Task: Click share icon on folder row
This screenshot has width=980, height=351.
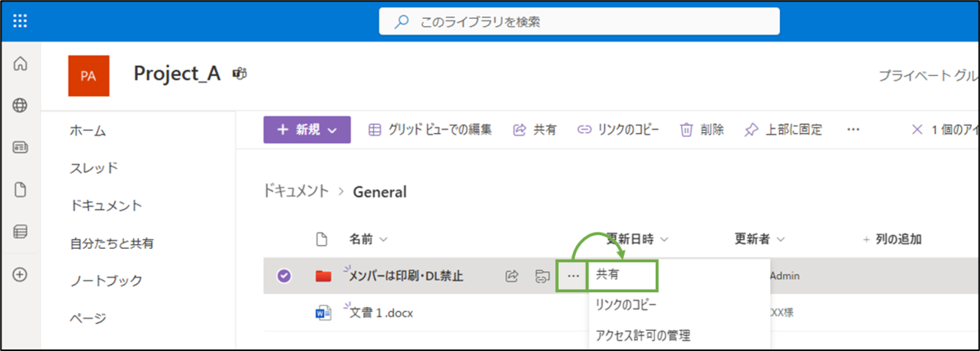Action: coord(512,276)
